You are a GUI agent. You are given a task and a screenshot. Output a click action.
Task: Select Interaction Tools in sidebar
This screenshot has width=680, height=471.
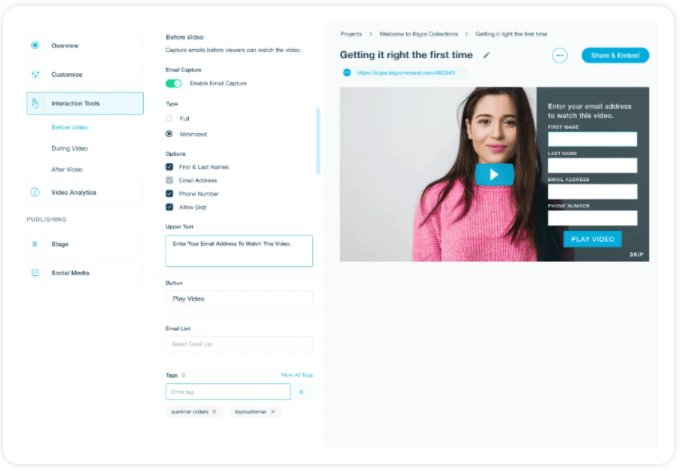pos(85,103)
